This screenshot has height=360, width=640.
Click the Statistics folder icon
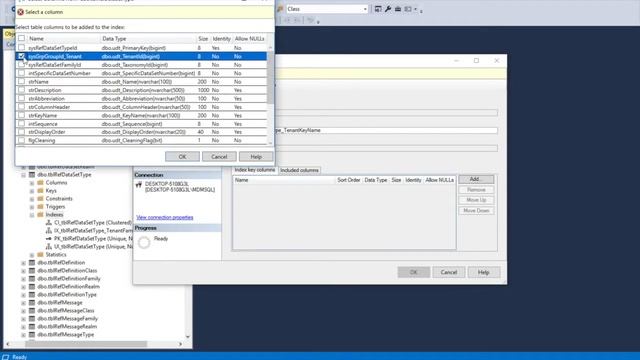(40, 255)
